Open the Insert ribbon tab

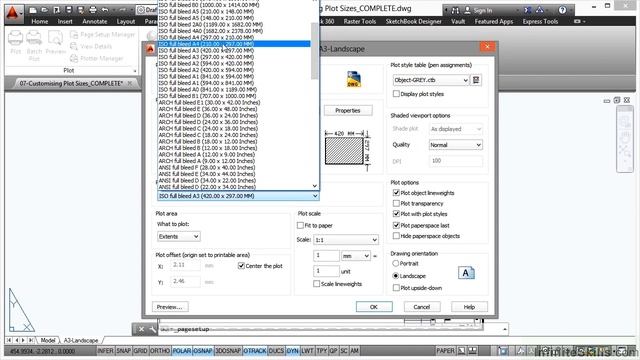(x=65, y=22)
